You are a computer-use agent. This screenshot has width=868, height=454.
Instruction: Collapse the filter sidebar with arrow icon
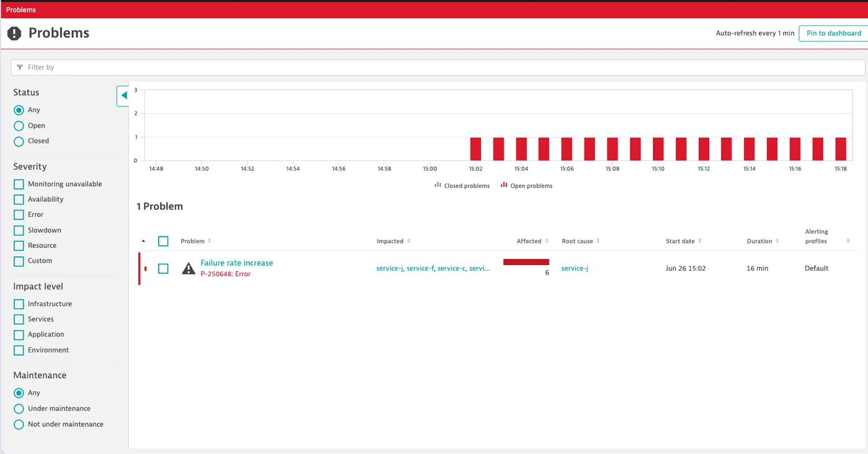[123, 95]
